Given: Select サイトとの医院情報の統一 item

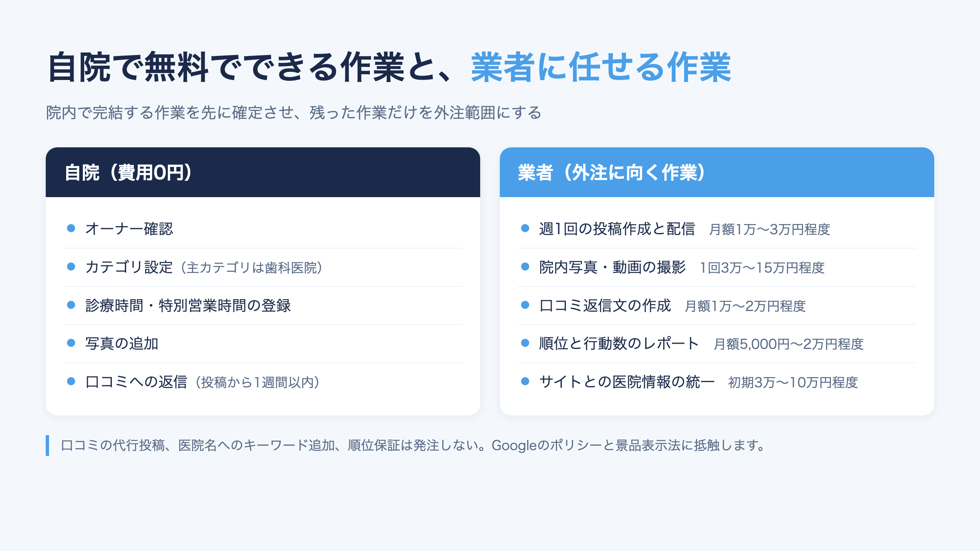Looking at the screenshot, I should [x=717, y=382].
